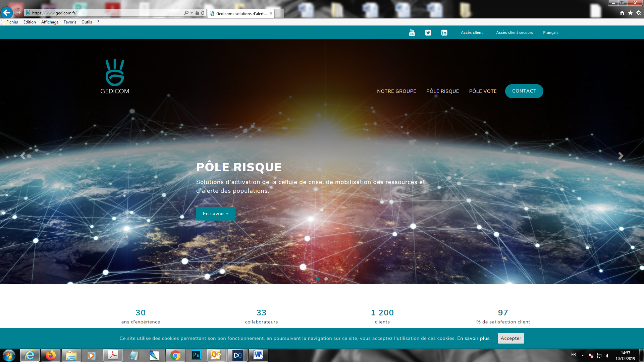Open browser Tools gear icon
Image resolution: width=644 pixels, height=362 pixels.
click(639, 13)
